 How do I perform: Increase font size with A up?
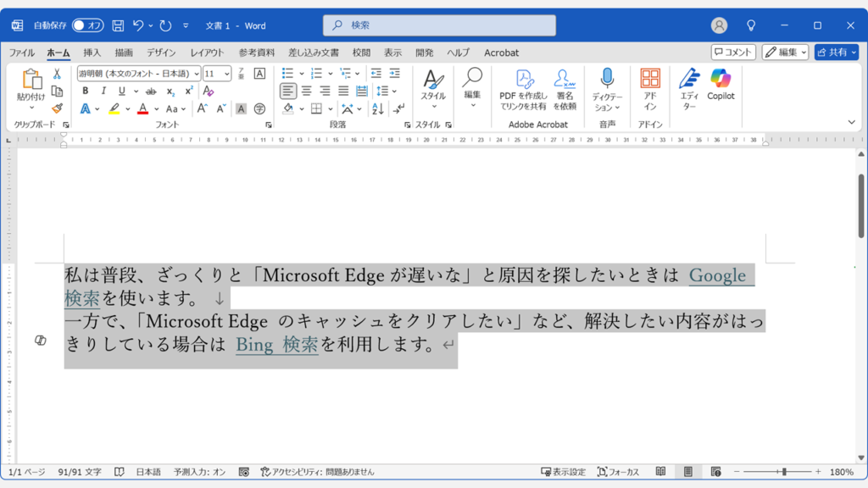pos(202,108)
